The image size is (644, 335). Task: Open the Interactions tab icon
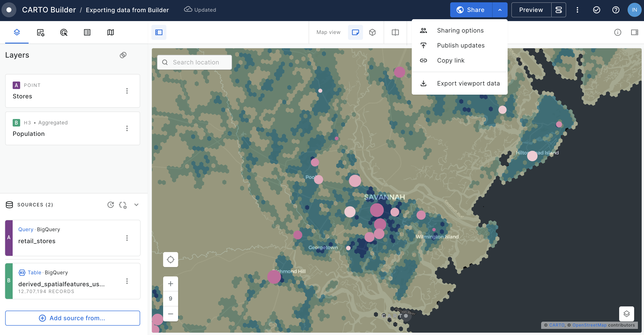click(64, 33)
